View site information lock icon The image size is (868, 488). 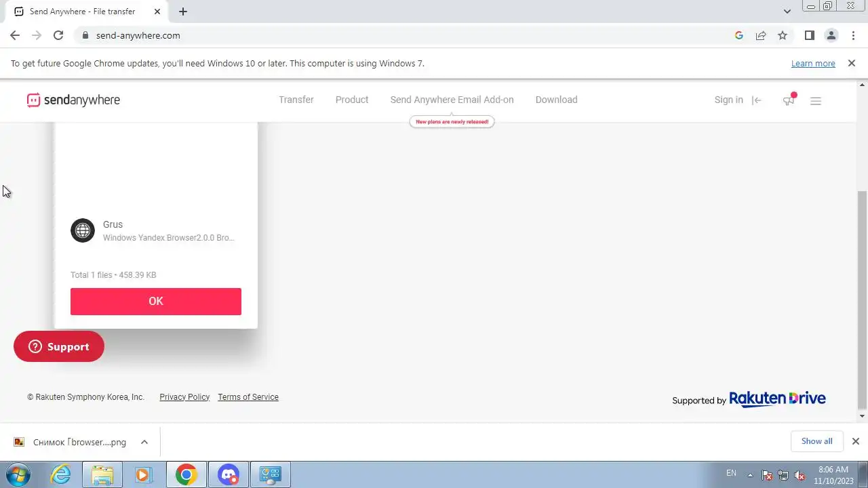pos(85,35)
